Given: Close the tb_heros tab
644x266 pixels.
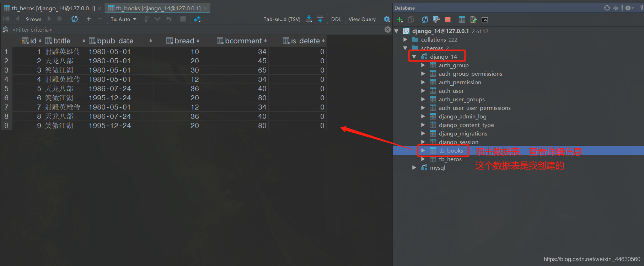Looking at the screenshot, I should 100,8.
